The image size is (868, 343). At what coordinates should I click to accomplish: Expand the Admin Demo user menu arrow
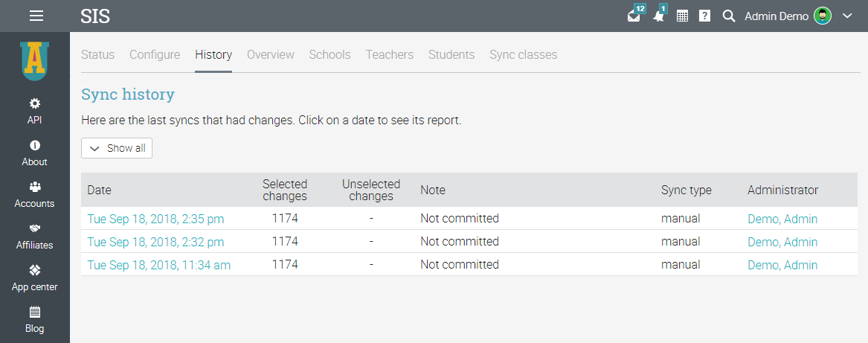846,16
